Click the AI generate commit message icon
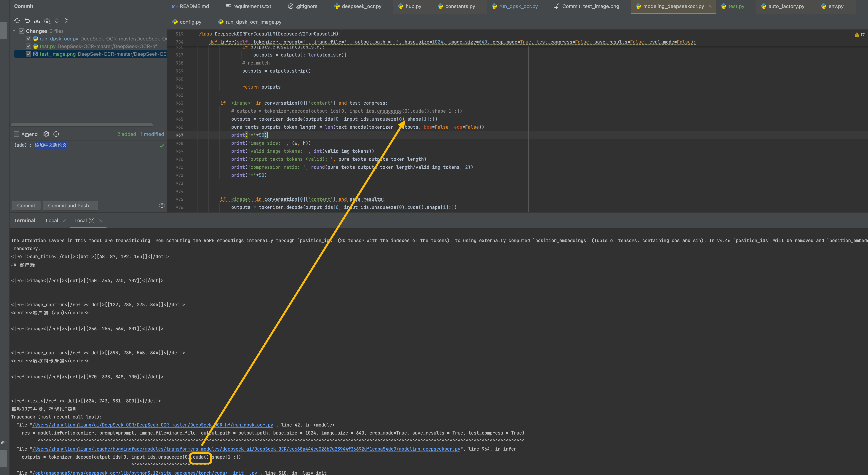The image size is (868, 475). (x=46, y=134)
